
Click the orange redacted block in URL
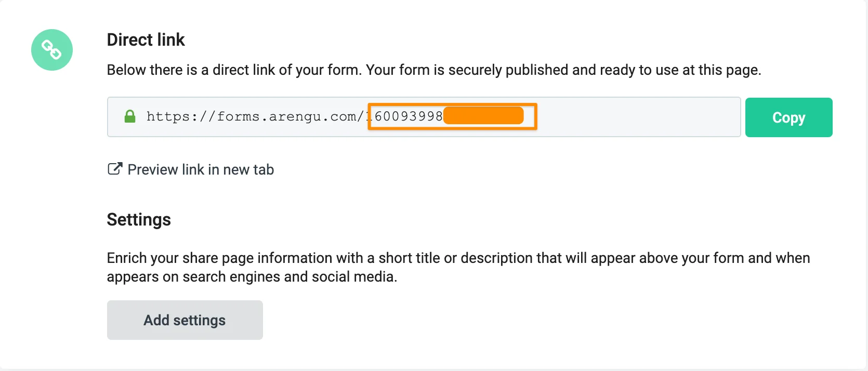(x=483, y=116)
